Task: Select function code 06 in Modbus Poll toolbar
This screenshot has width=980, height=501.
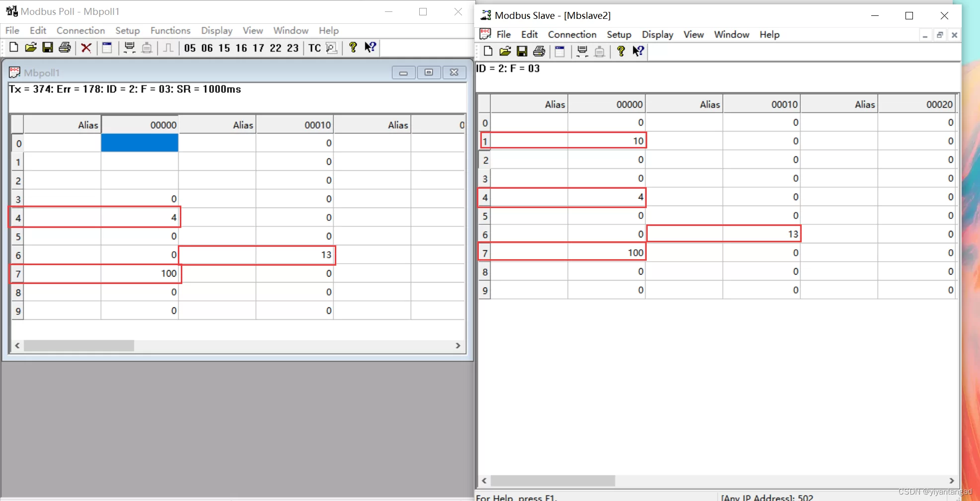Action: click(207, 48)
